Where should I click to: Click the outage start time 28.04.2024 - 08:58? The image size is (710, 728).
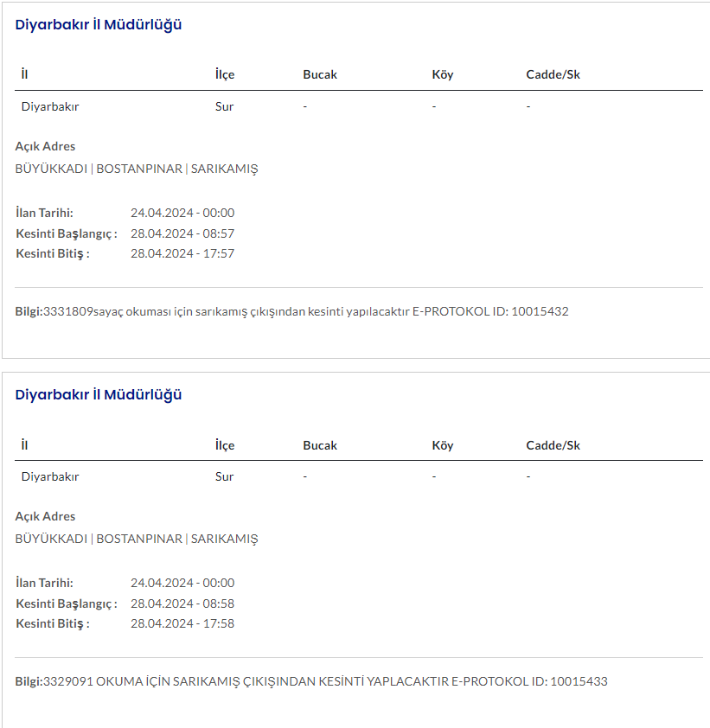click(x=182, y=603)
